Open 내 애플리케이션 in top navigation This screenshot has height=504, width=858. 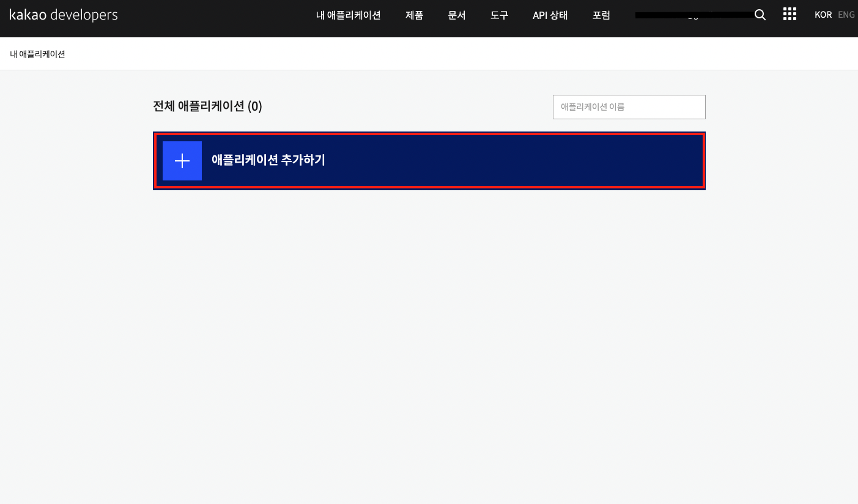[348, 15]
